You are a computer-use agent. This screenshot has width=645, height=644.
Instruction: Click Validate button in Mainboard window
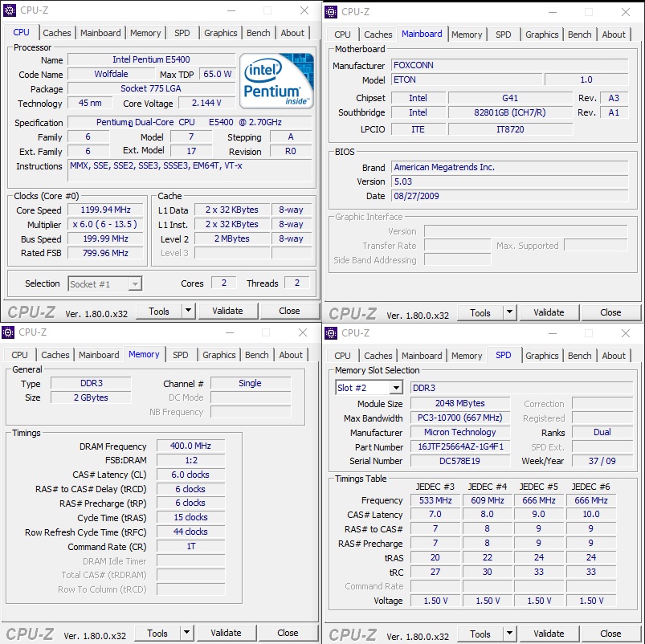point(549,312)
